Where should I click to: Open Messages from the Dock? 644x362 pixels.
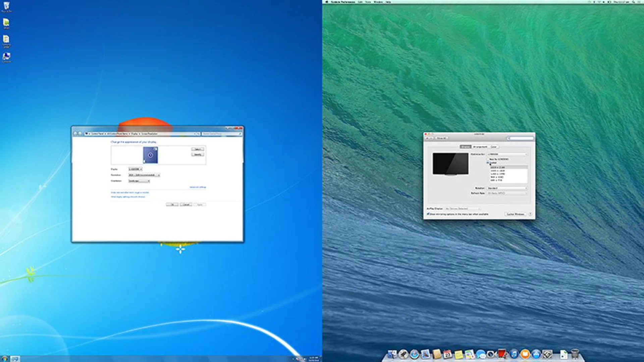(x=480, y=354)
